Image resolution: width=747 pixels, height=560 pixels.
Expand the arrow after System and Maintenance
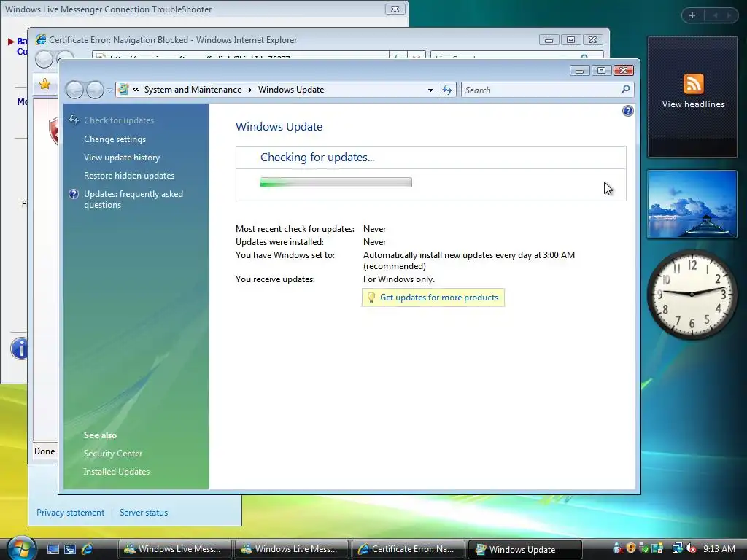pos(249,90)
